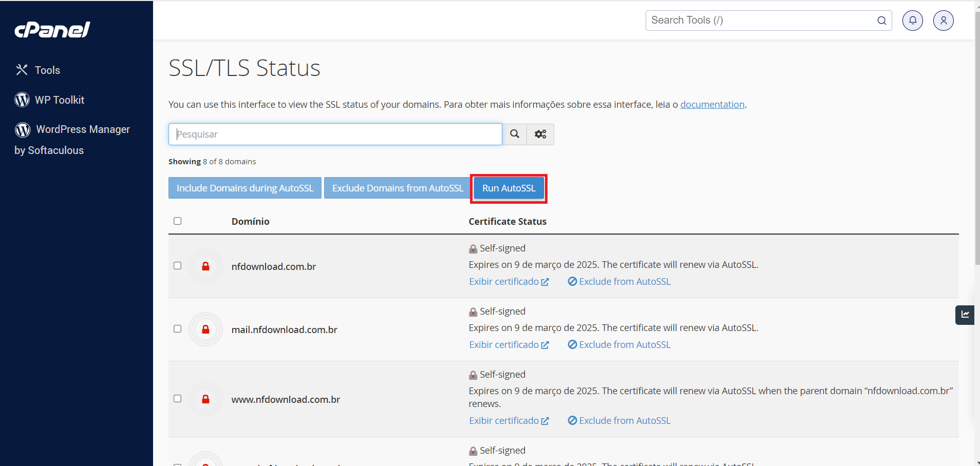Image resolution: width=980 pixels, height=466 pixels.
Task: Tick the select-all domains checkbox
Action: pyautogui.click(x=178, y=221)
